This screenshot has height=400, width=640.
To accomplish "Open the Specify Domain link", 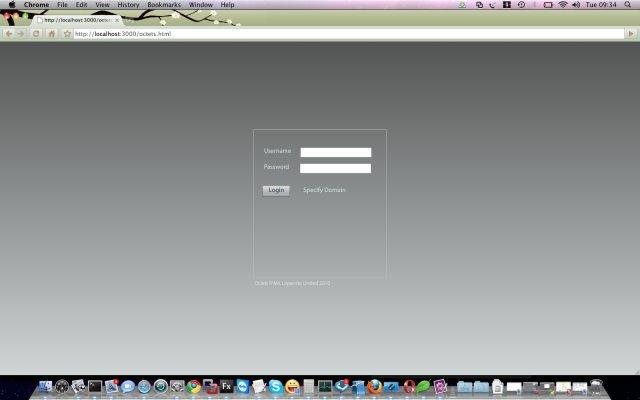I will click(x=324, y=190).
